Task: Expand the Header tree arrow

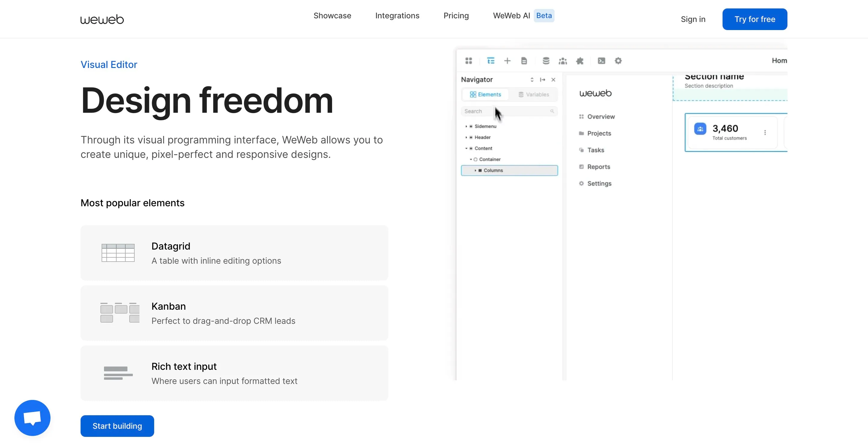Action: click(466, 137)
